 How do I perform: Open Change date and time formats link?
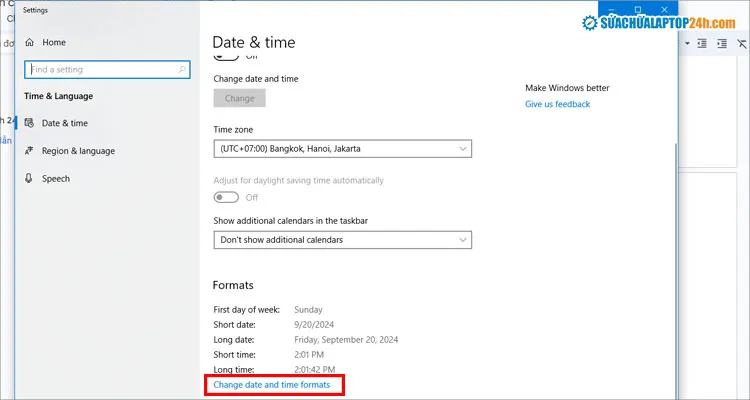coord(272,385)
